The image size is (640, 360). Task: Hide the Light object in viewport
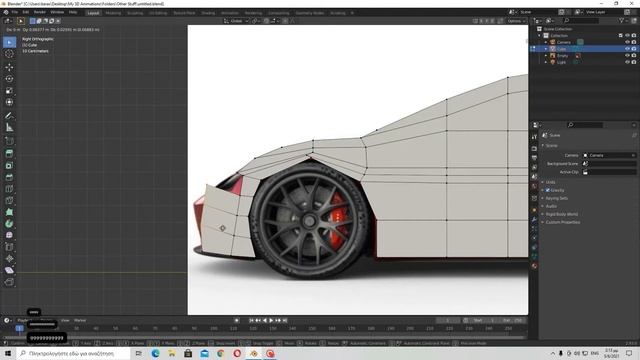[x=627, y=62]
